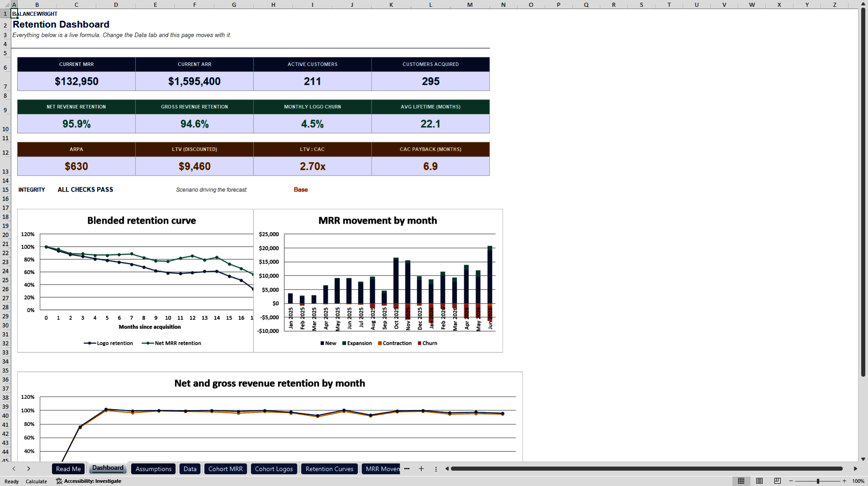Select LTV (Discounted) value $9,460
Image resolution: width=868 pixels, height=486 pixels.
pyautogui.click(x=194, y=166)
